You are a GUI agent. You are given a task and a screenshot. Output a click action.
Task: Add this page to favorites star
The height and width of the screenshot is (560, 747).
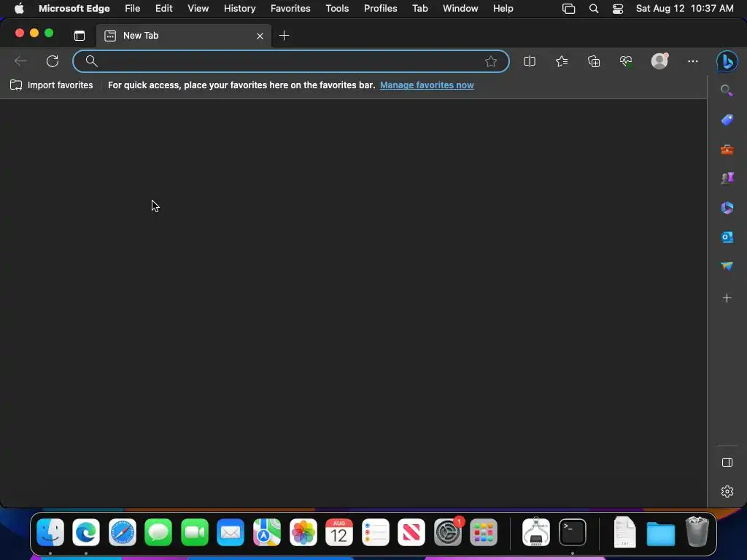click(x=491, y=61)
